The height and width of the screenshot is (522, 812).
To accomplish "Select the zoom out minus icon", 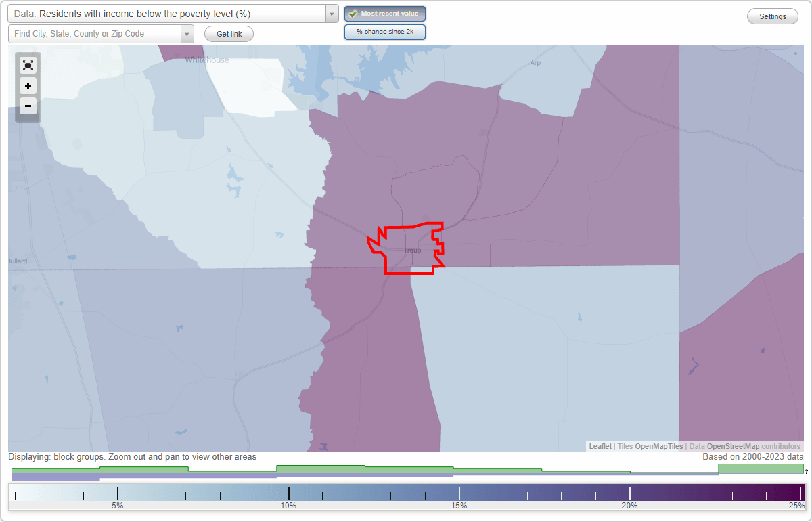I will (28, 106).
